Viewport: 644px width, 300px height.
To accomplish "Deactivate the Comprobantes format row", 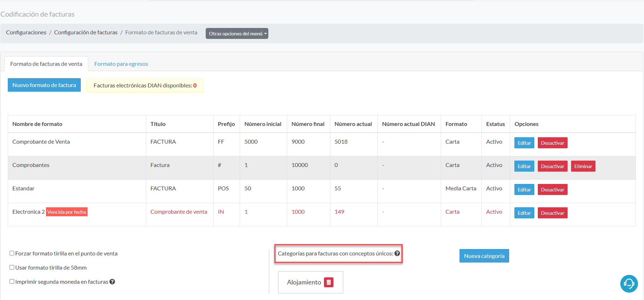I will [x=552, y=166].
